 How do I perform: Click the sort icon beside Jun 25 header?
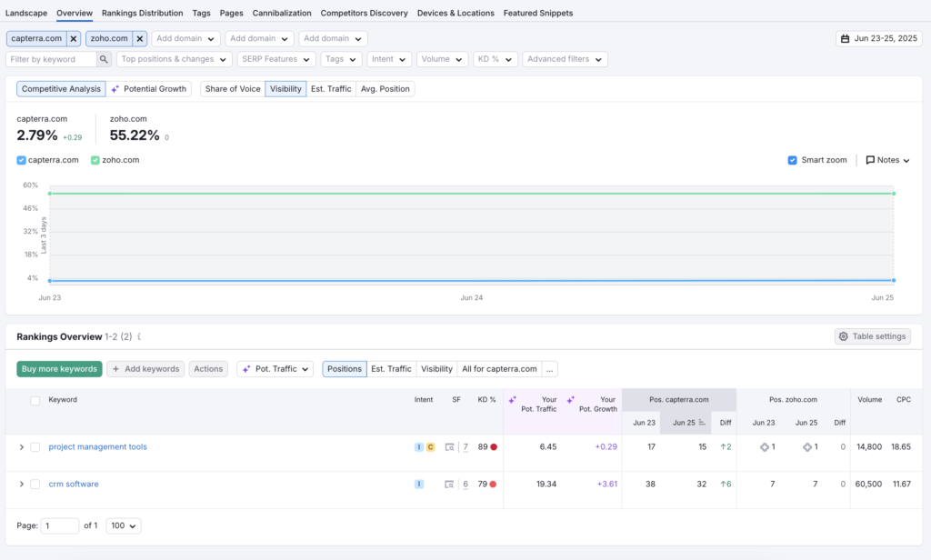point(702,423)
